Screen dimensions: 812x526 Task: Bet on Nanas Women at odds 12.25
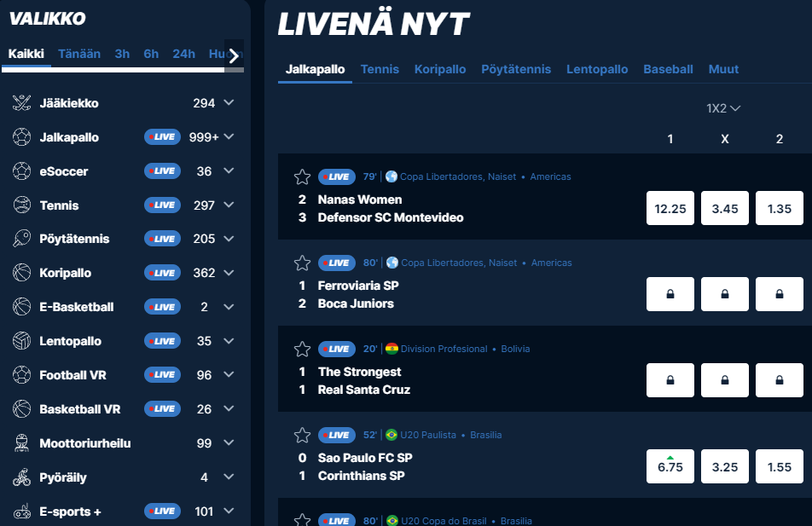670,208
